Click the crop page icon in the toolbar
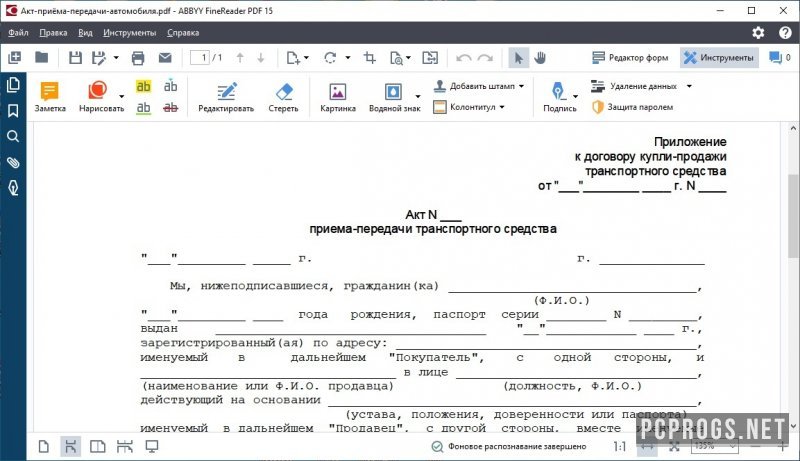800x461 pixels. point(370,58)
